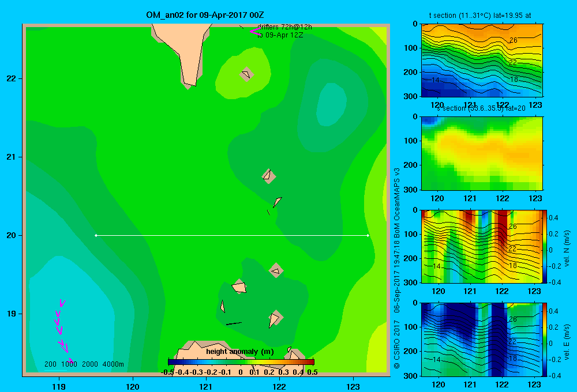Open the temperature section panel
The image size is (577, 392).
pos(482,61)
